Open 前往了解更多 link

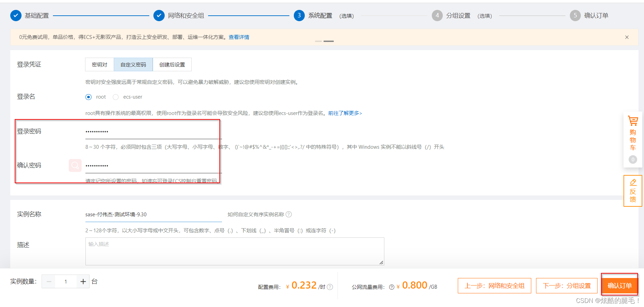[345, 113]
